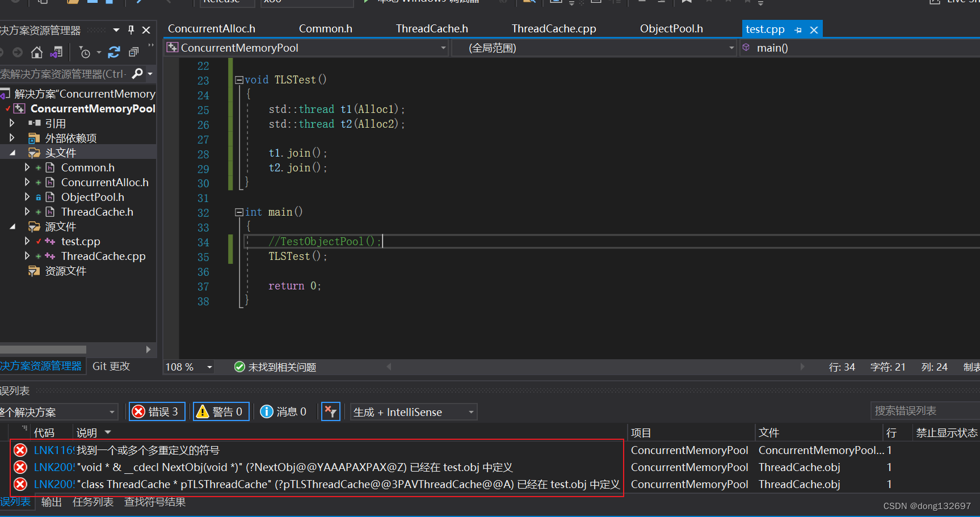
Task: Navigate forward in Solution Explorer
Action: (x=18, y=53)
